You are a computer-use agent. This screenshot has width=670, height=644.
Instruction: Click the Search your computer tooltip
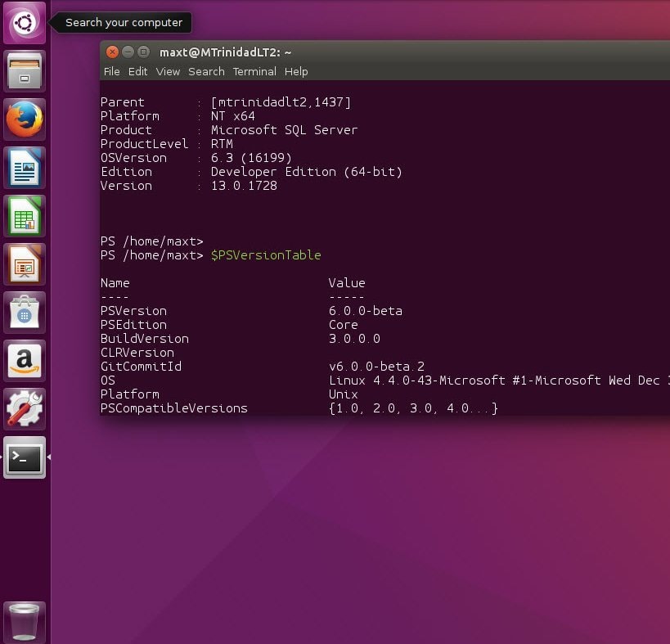(x=121, y=22)
